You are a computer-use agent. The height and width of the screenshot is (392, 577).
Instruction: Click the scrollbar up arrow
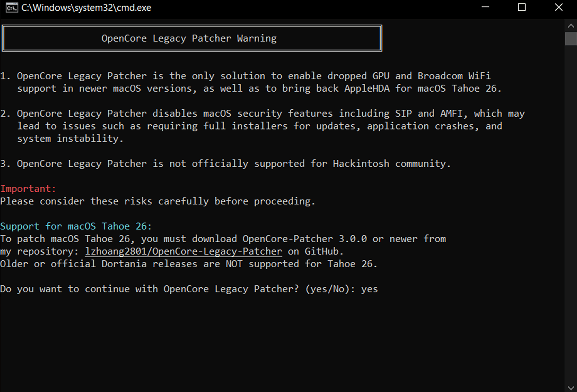tap(571, 25)
